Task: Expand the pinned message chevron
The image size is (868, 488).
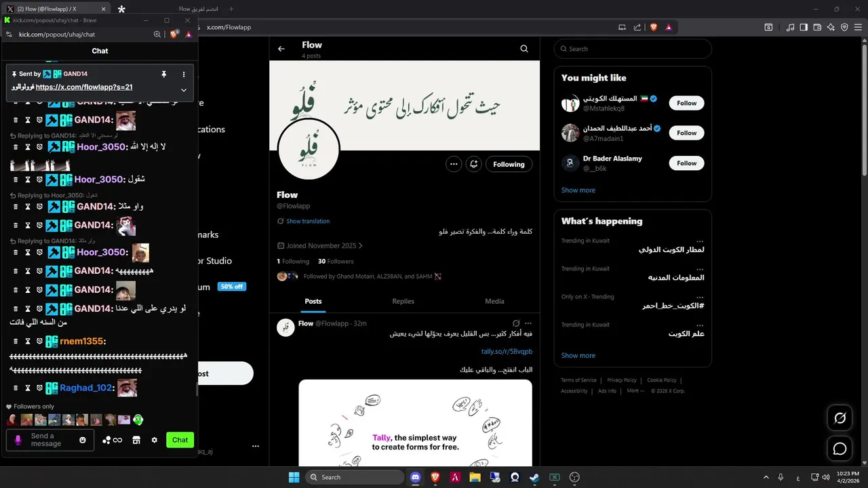Action: coord(184,89)
